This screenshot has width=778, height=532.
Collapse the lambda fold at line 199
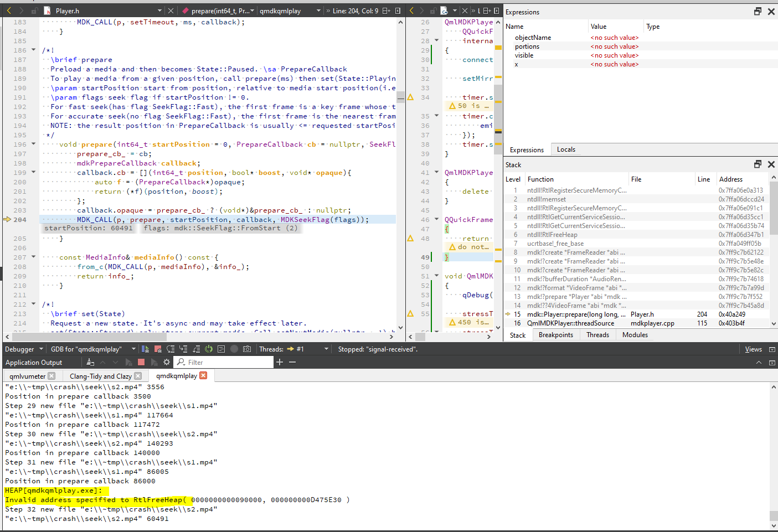pyautogui.click(x=33, y=172)
